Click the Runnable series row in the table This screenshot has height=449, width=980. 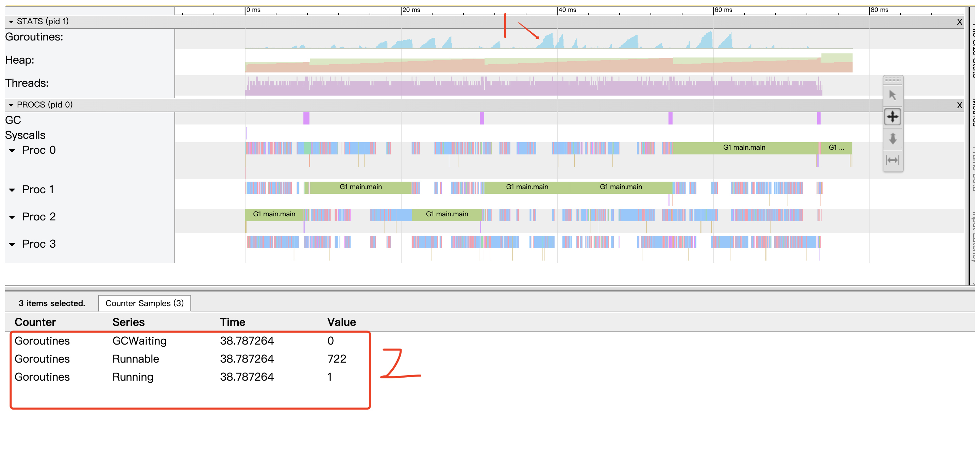pyautogui.click(x=135, y=359)
